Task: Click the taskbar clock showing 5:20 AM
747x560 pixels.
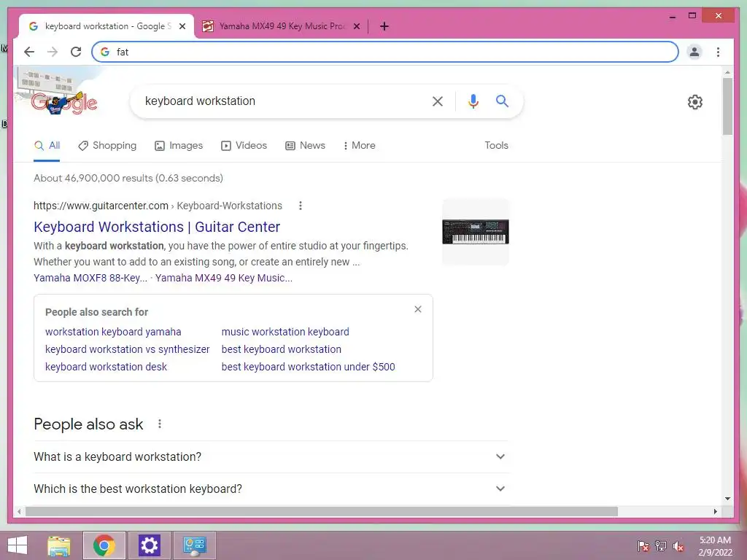Action: pyautogui.click(x=715, y=545)
